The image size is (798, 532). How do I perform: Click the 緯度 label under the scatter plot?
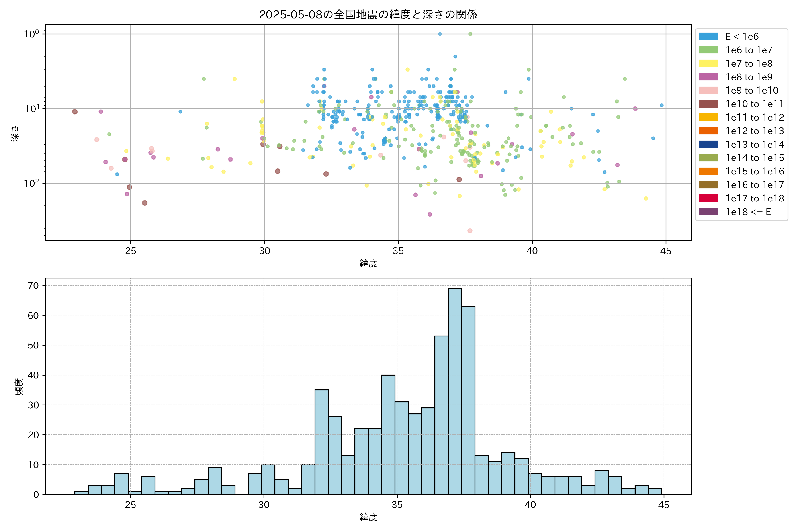[x=368, y=263]
